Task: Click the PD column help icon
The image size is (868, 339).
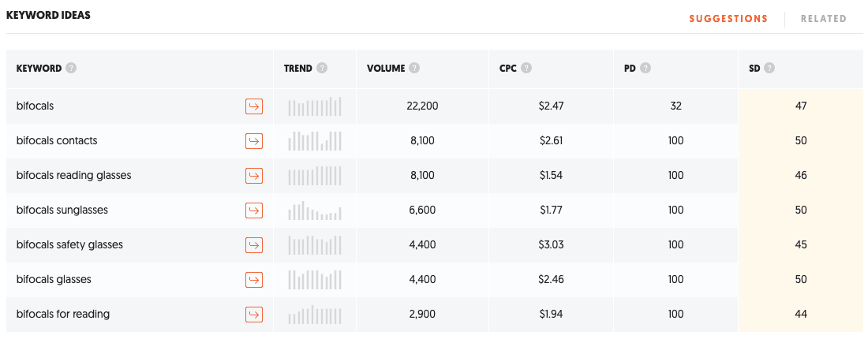Action: click(645, 69)
